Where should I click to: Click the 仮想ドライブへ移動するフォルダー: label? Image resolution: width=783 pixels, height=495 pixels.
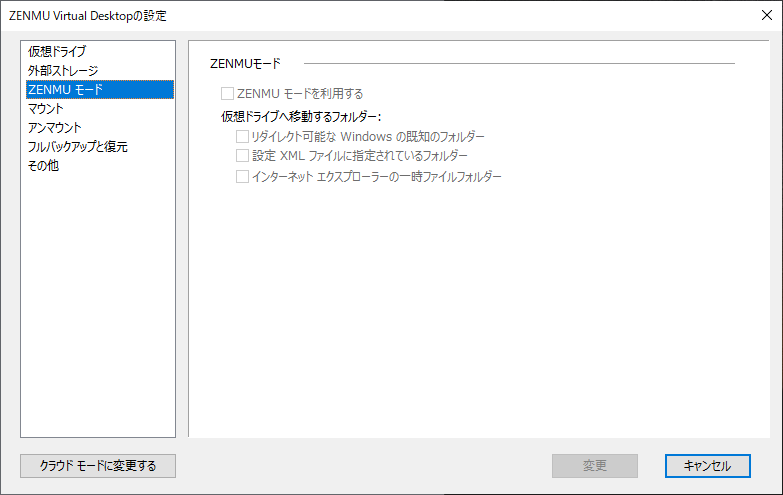301,116
